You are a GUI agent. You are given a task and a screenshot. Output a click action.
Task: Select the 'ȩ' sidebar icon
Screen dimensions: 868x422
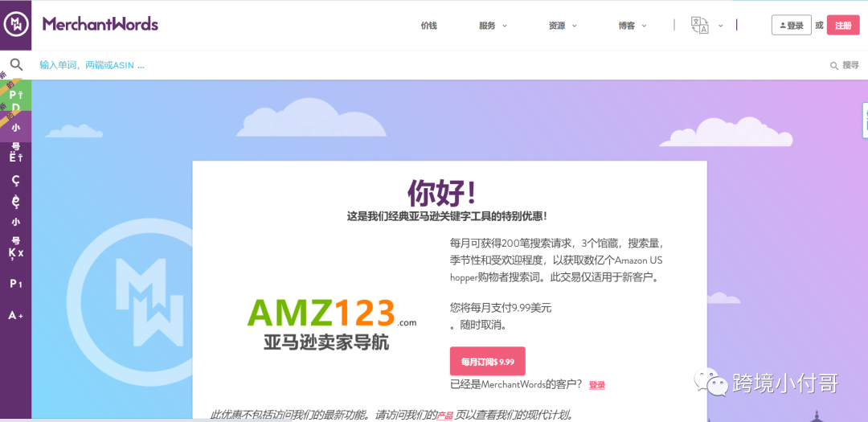(15, 203)
